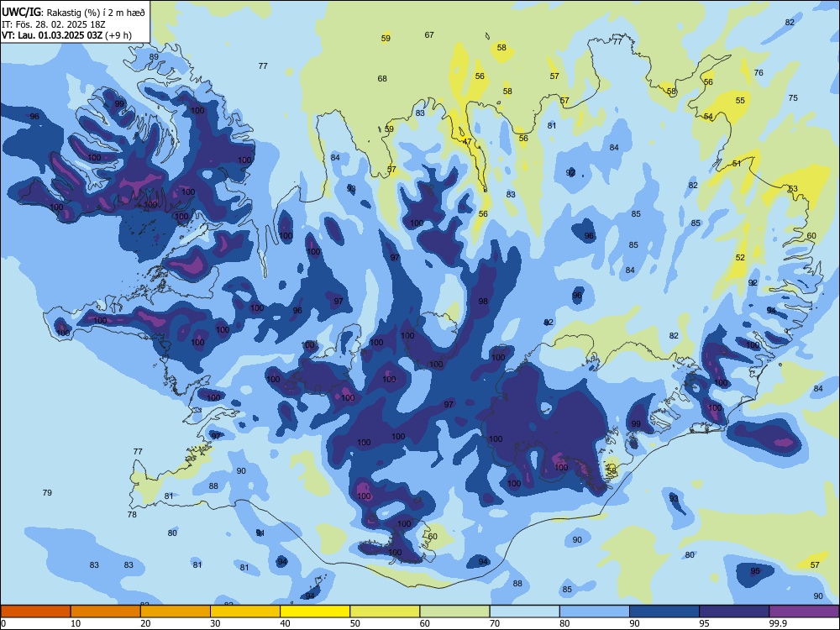Click the dark orange 0–10 legend swatch
This screenshot has width=840, height=630.
35,612
